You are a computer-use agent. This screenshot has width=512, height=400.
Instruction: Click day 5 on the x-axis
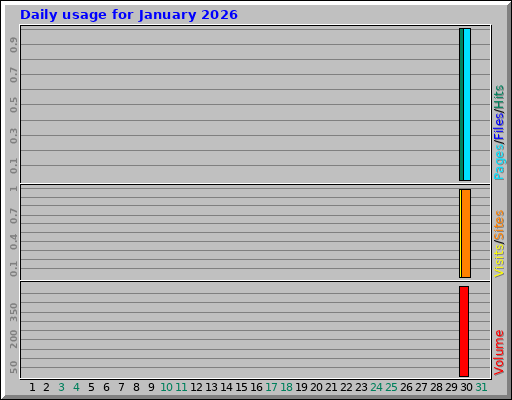tap(91, 387)
